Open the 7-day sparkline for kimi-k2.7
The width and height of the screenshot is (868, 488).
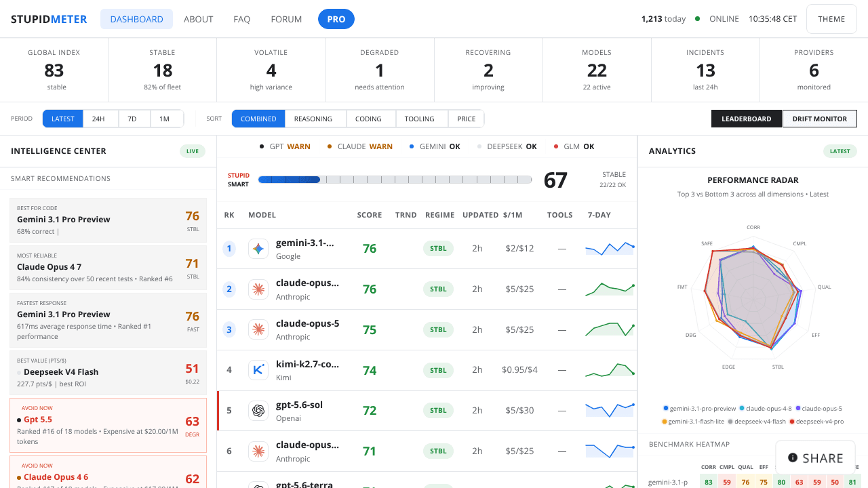pyautogui.click(x=610, y=370)
